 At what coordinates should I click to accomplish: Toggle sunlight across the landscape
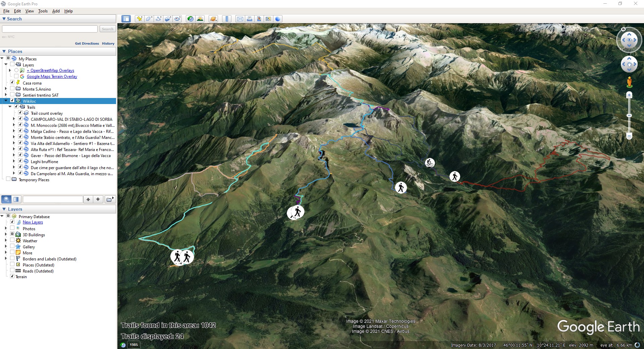200,19
